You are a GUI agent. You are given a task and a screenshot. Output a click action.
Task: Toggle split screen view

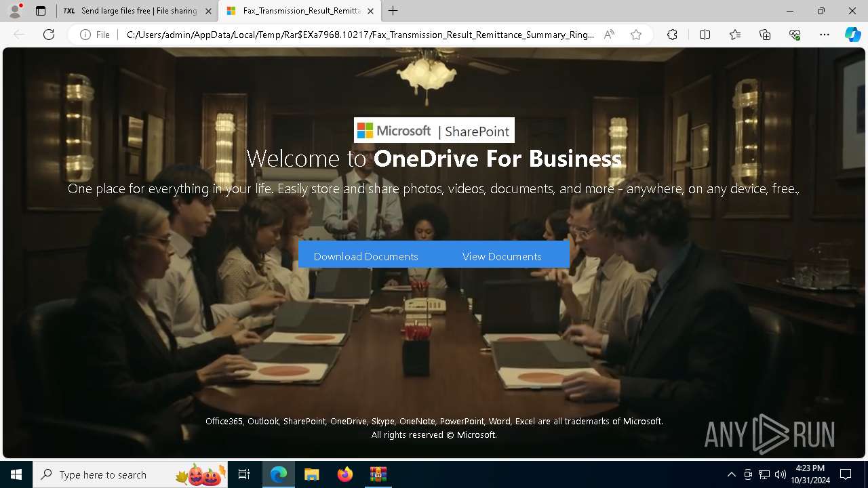(705, 35)
